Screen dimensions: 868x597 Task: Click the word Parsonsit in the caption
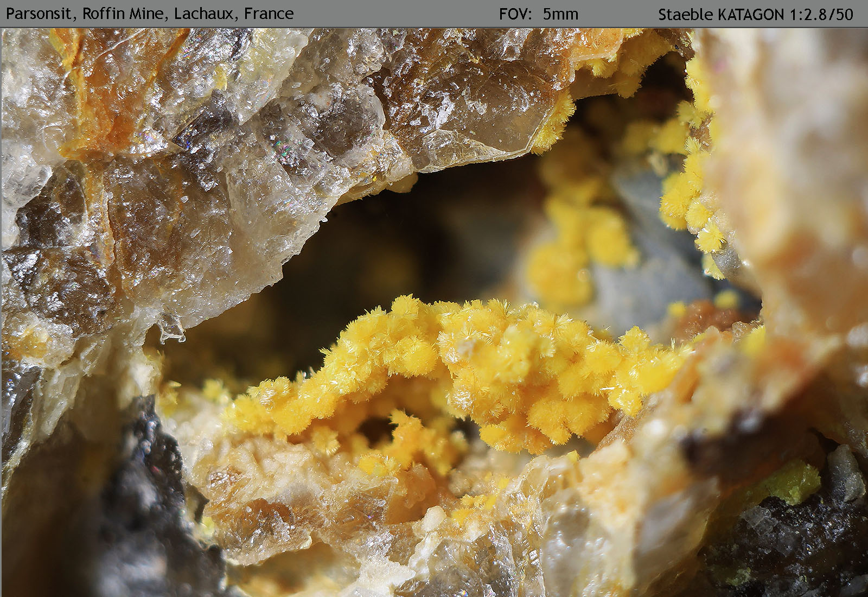click(x=41, y=14)
